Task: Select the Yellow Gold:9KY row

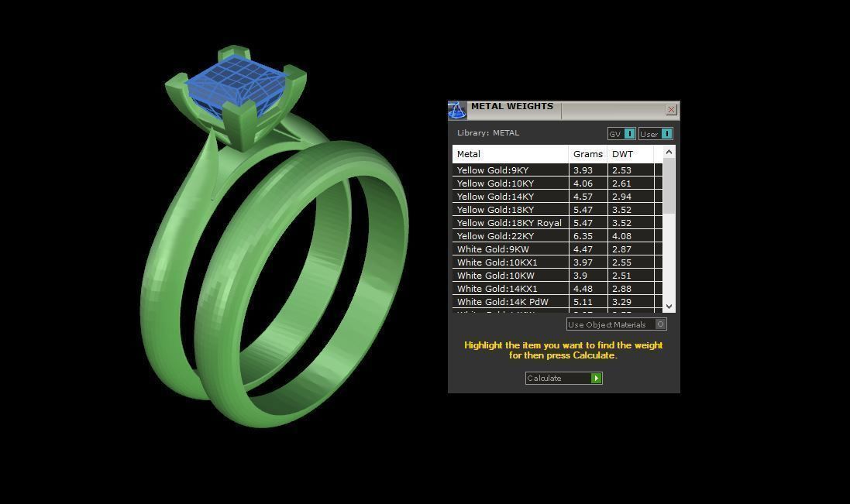Action: 557,170
